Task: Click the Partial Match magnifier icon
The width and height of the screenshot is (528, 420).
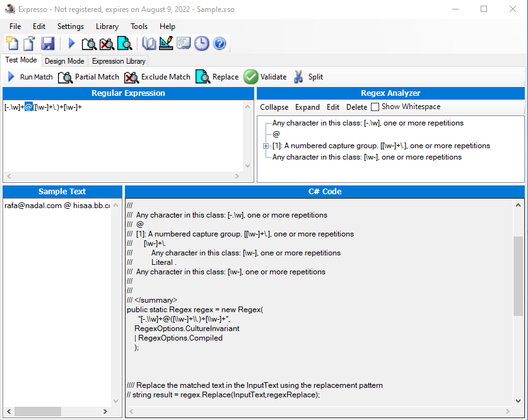Action: (x=65, y=77)
